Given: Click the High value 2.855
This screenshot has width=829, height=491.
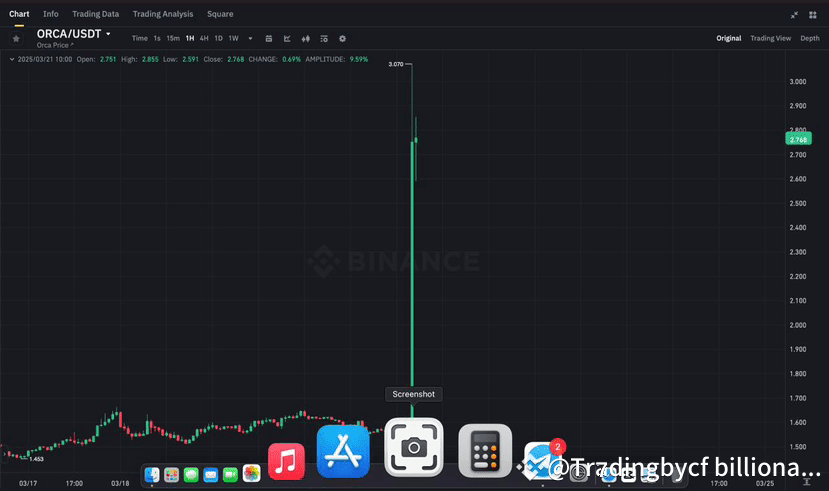Looking at the screenshot, I should [x=150, y=59].
